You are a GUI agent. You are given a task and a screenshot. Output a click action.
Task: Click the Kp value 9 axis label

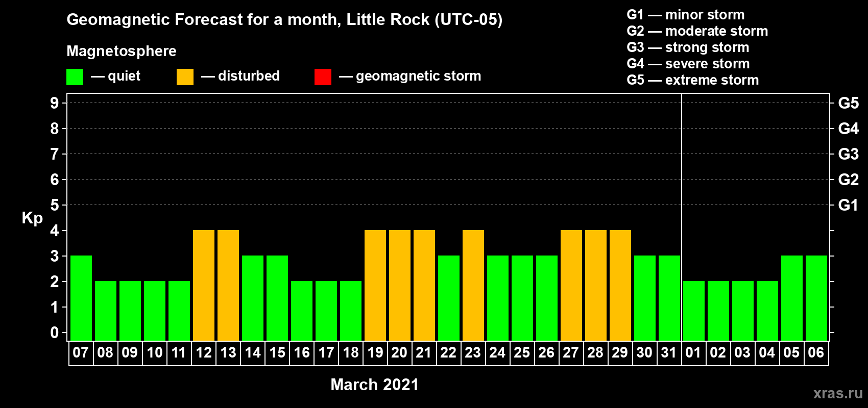55,103
